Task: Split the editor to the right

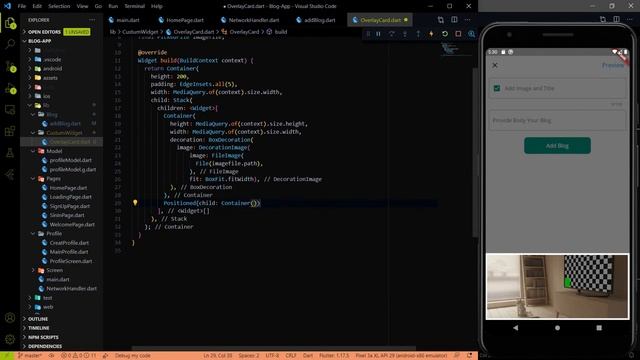Action: tap(454, 20)
